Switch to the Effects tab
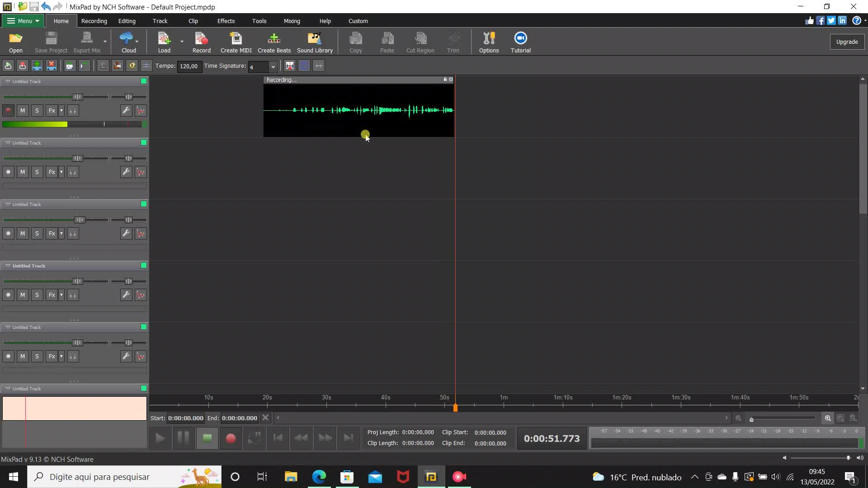 click(x=226, y=21)
